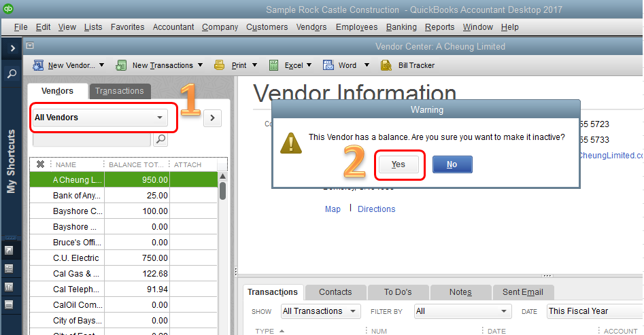Viewport: 644px width, 335px height.
Task: Select the CalOil Com... vendor row
Action: tap(124, 304)
